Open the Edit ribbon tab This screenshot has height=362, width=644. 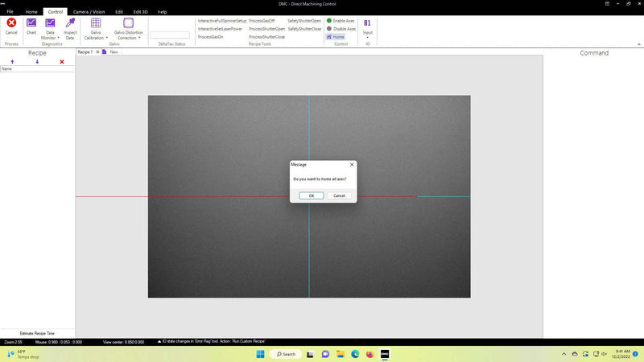[119, 12]
